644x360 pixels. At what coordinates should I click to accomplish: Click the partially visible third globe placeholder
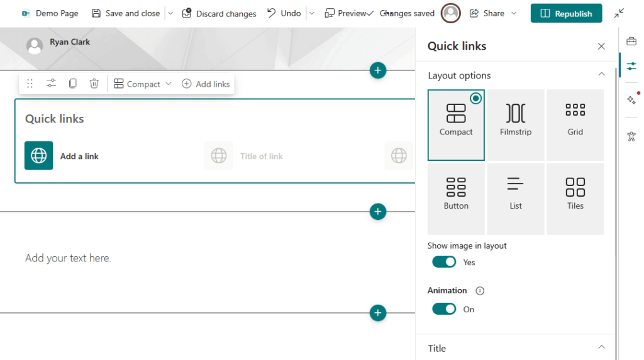point(399,156)
